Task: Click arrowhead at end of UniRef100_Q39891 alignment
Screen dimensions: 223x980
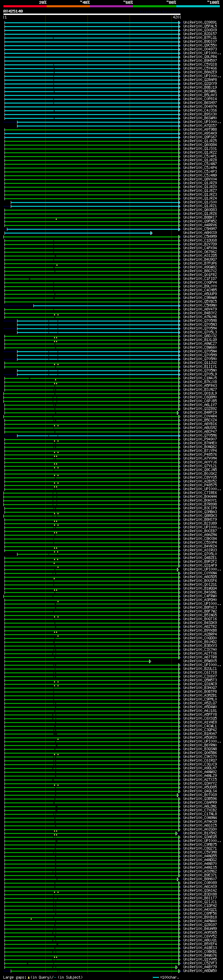Action: (x=179, y=23)
